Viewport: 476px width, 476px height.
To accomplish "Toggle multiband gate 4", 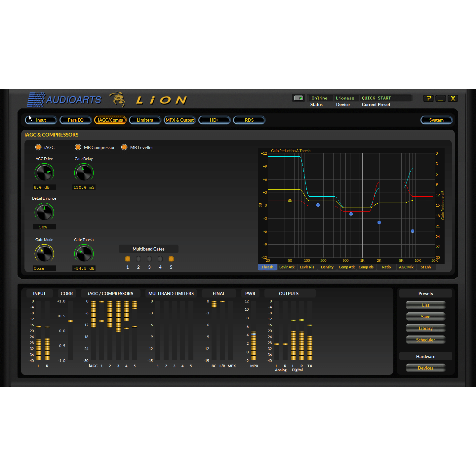I will [x=160, y=259].
